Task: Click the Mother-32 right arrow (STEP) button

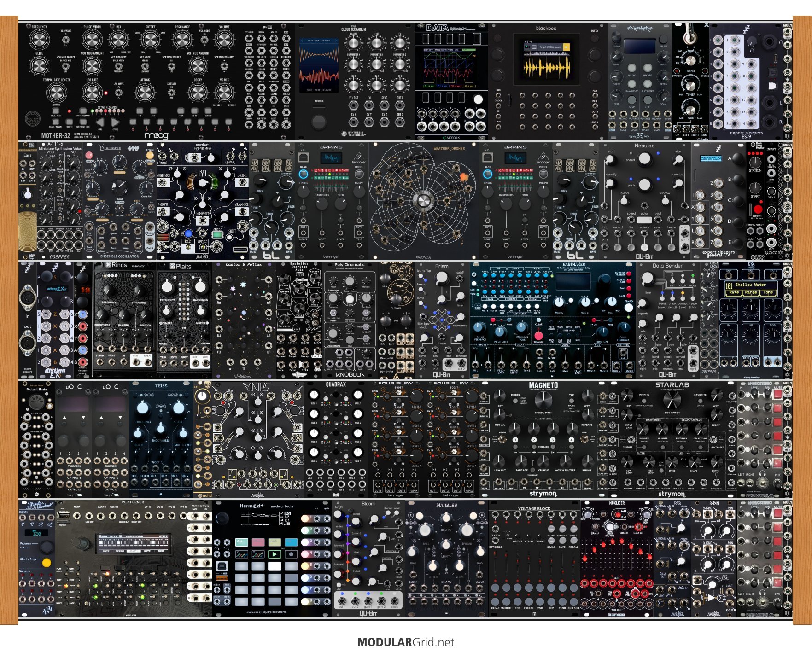Action: (115, 122)
